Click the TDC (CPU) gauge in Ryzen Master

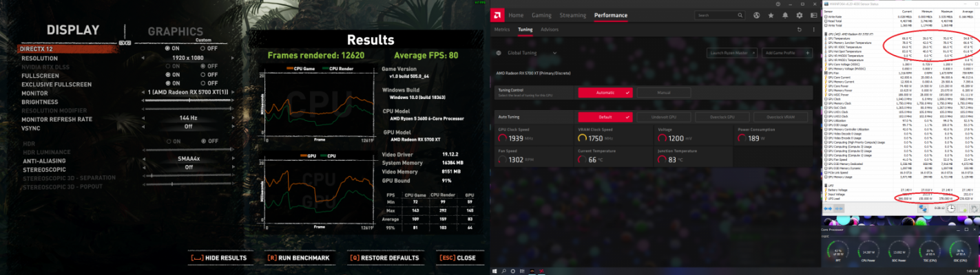point(929,252)
